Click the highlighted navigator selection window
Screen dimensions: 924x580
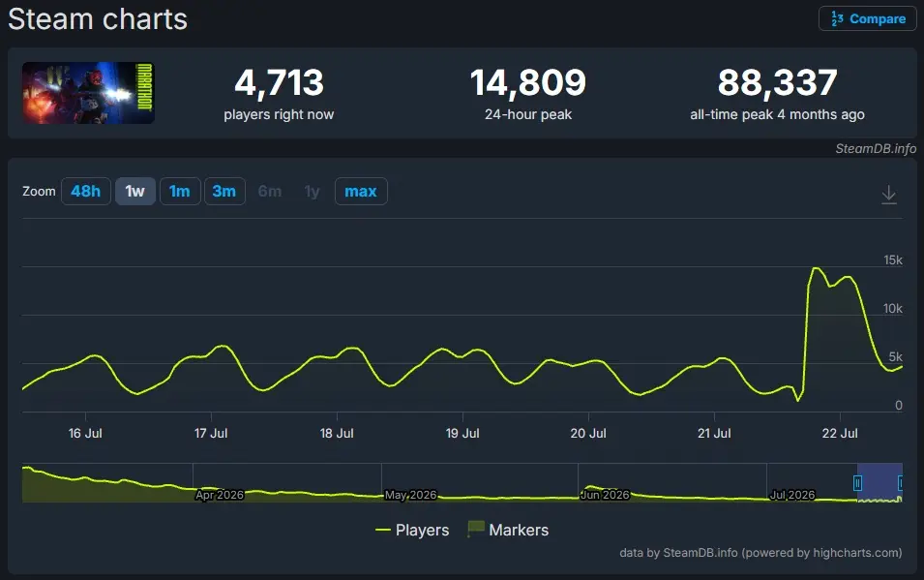[879, 482]
